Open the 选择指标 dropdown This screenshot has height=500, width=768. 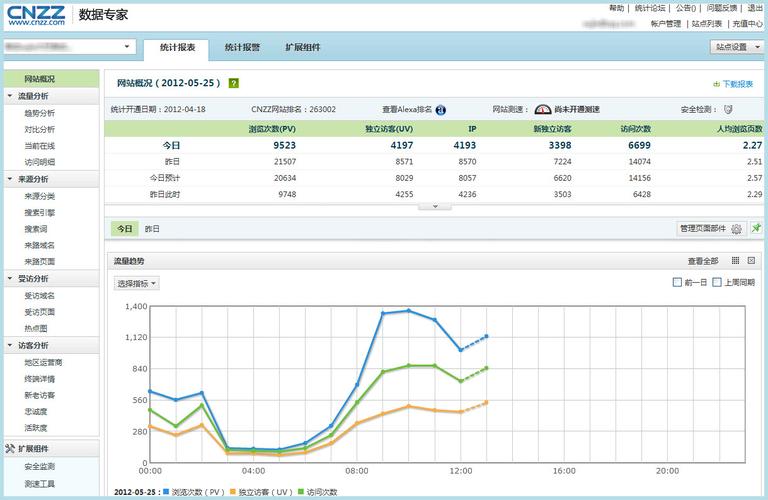click(x=137, y=284)
